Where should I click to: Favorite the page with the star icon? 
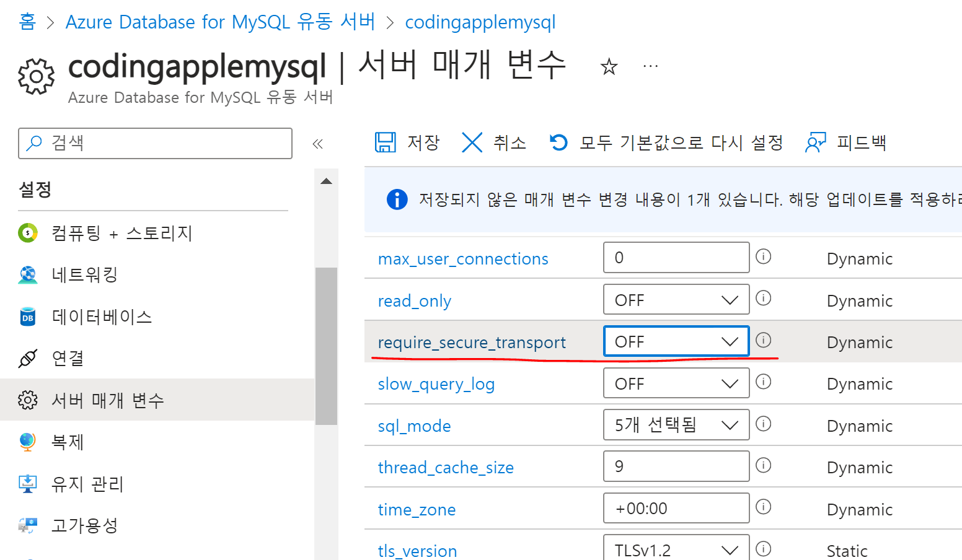(x=609, y=66)
